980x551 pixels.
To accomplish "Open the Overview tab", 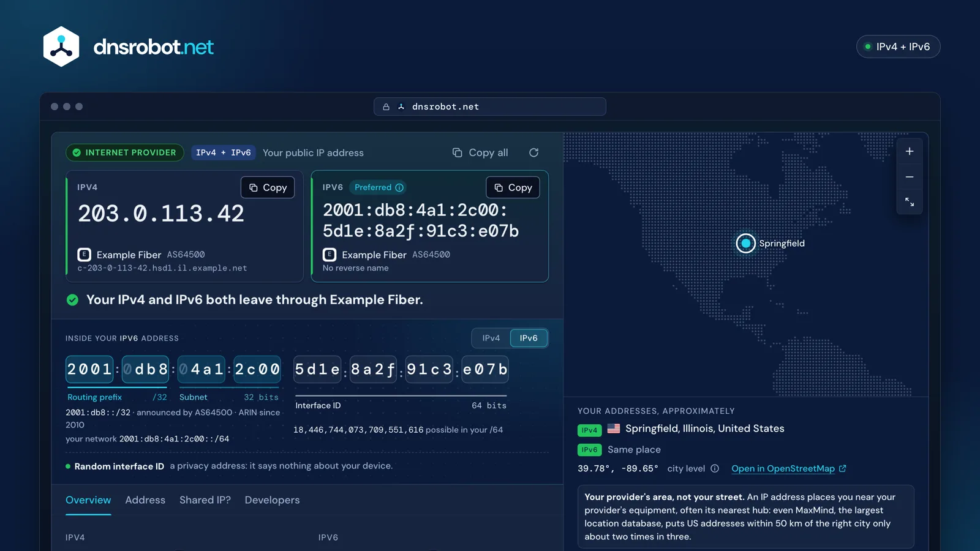I will tap(88, 500).
